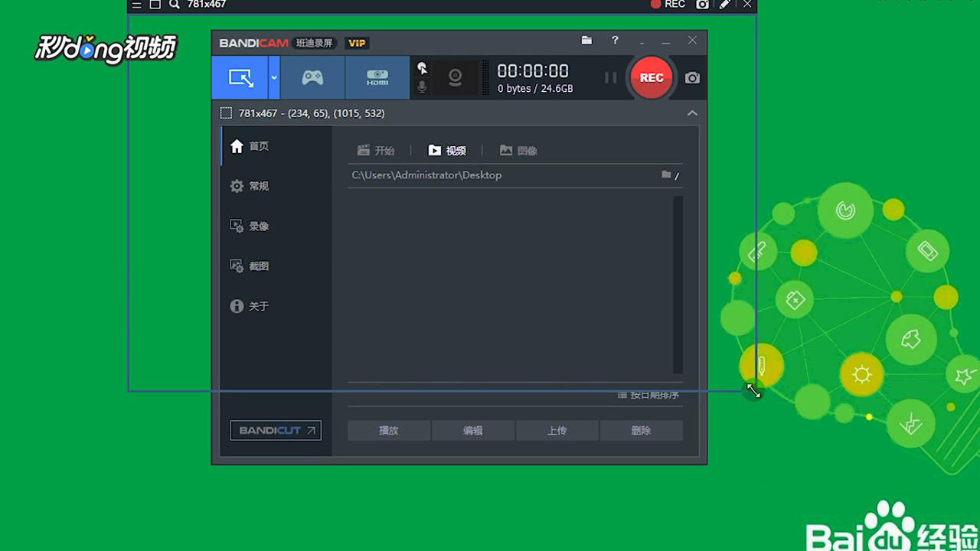
Task: Open the screen recording mode dropdown arrow
Action: click(274, 77)
